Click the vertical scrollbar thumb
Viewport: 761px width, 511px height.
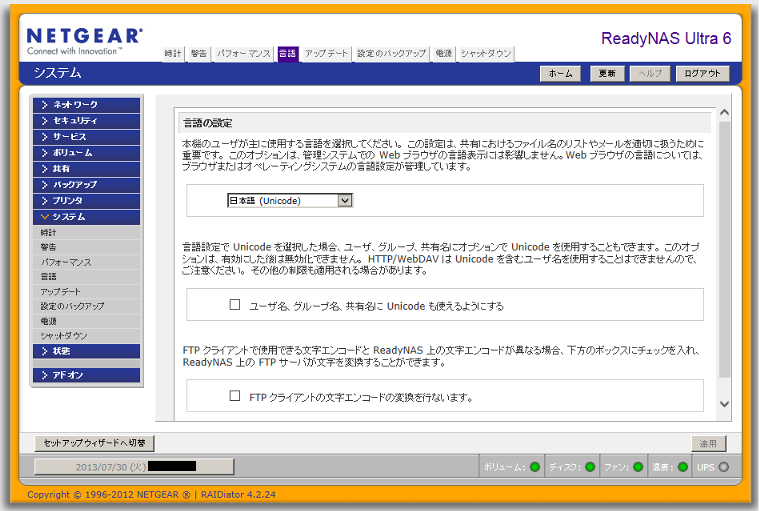point(724,249)
